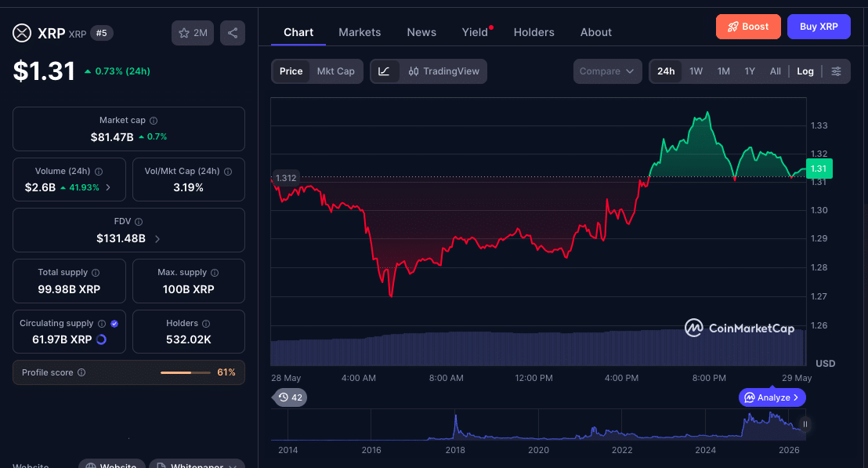Click the XRP coin logo icon

tap(22, 33)
